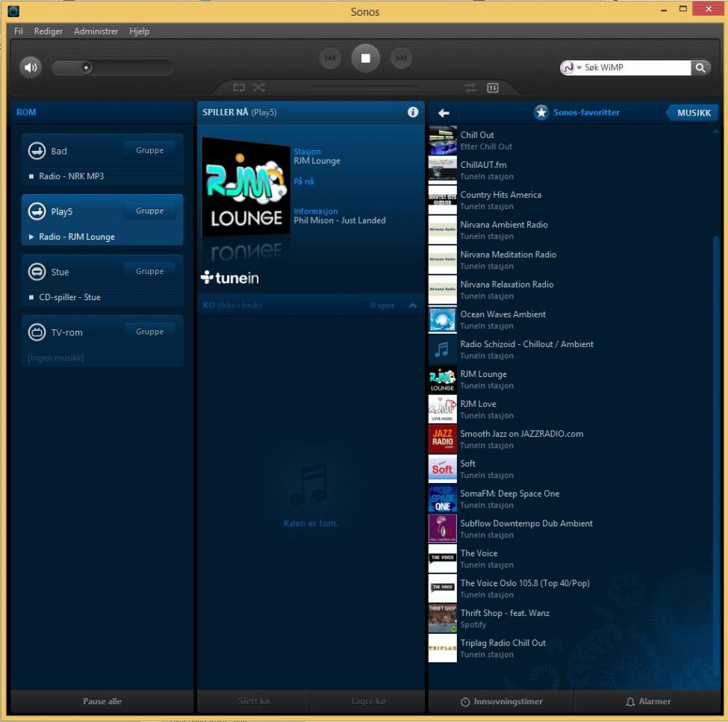Toggle shuffle mode icon
The width and height of the screenshot is (728, 722).
point(259,87)
